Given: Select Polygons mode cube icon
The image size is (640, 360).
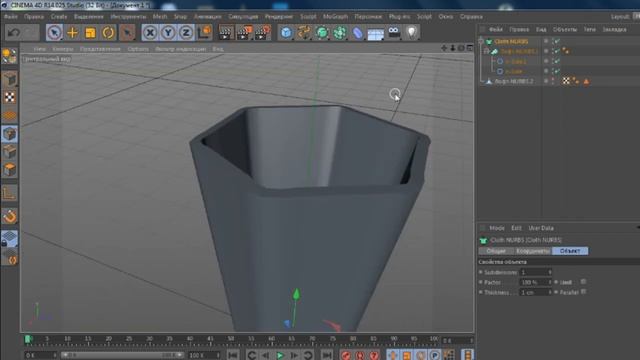Looking at the screenshot, I should point(9,170).
